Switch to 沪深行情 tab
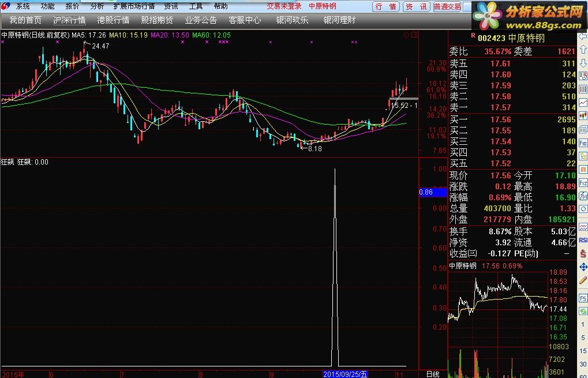Viewport: 588px width, 378px height. click(69, 21)
